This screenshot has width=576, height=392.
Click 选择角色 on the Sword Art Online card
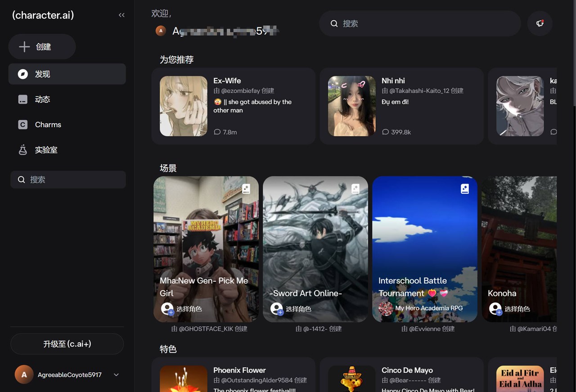[298, 309]
